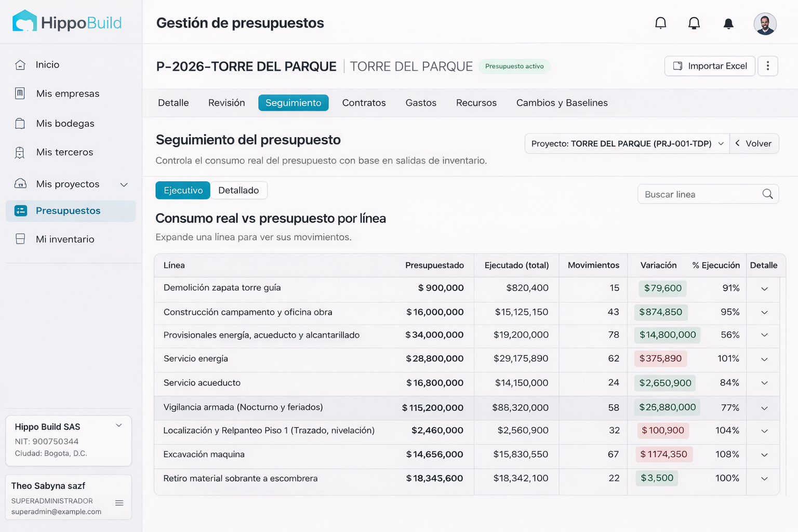Click the Buscar linea search field
Screen dimensions: 798x532
point(699,194)
